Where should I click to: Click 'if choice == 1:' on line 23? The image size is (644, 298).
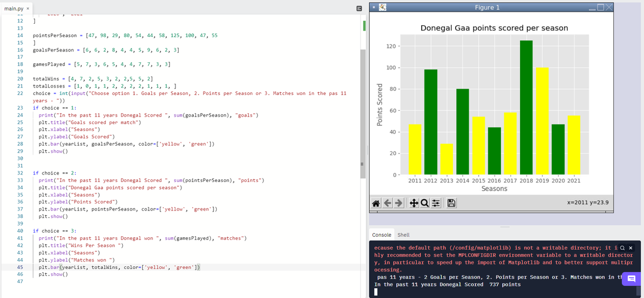(x=55, y=108)
